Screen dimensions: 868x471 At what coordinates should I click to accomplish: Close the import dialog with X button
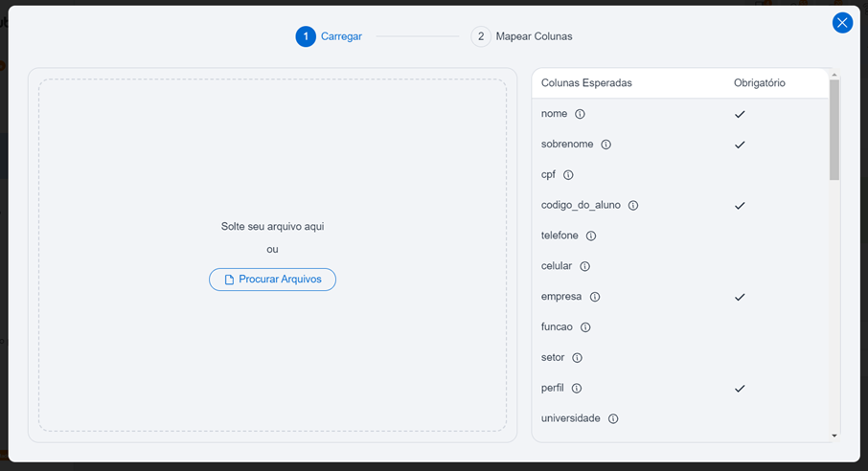click(x=842, y=23)
